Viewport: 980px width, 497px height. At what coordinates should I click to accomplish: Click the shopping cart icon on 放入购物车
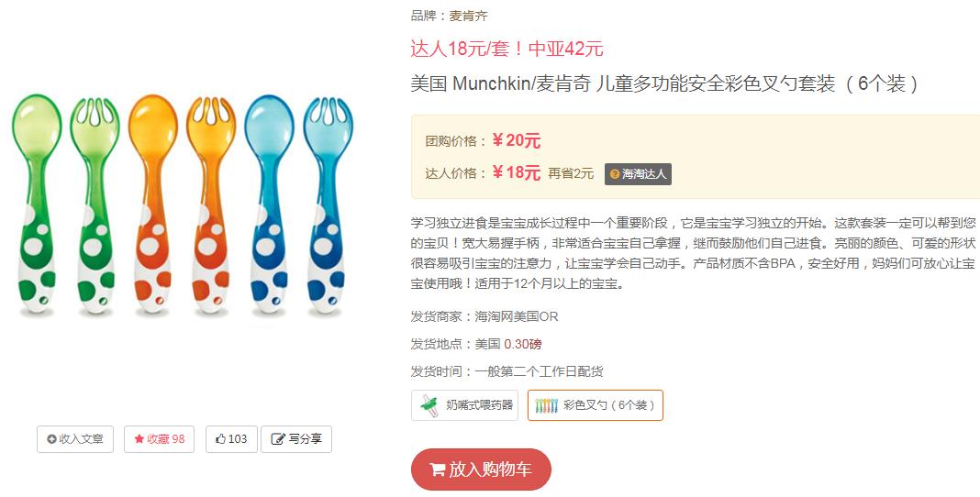pos(438,469)
